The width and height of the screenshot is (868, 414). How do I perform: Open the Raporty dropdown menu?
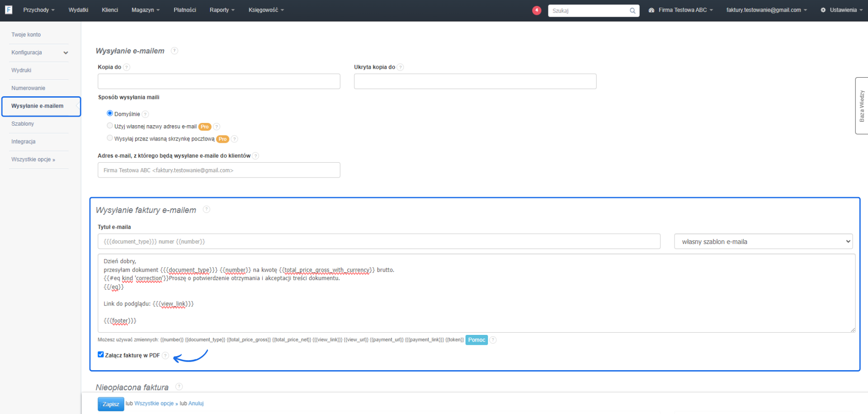coord(222,10)
